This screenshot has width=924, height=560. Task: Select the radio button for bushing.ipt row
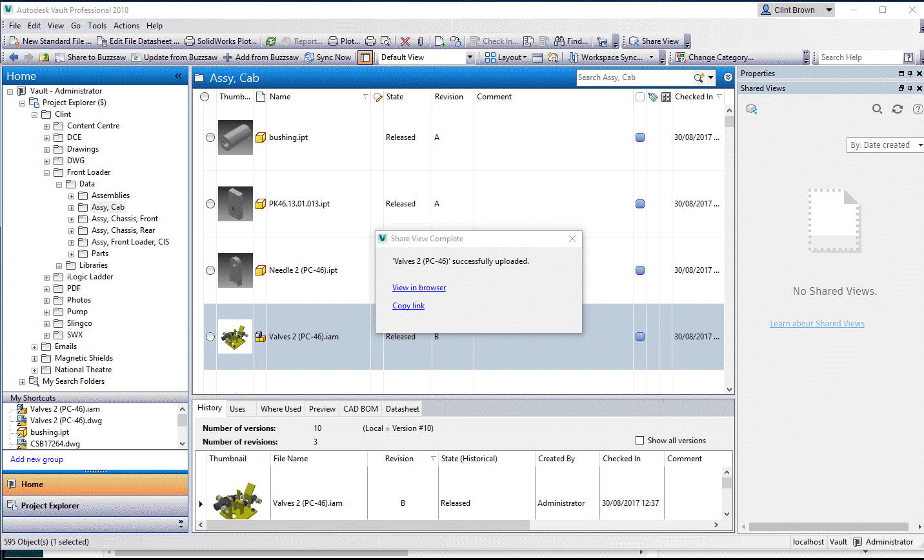coord(210,137)
